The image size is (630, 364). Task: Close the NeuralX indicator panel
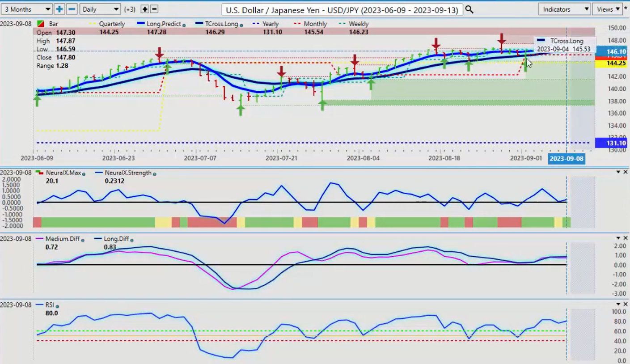click(626, 172)
